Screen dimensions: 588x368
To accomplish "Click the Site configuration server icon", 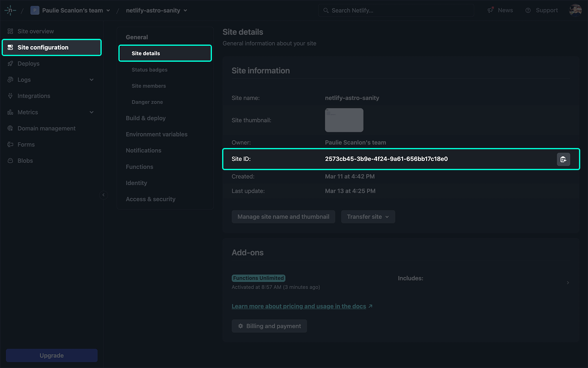I will (x=10, y=47).
